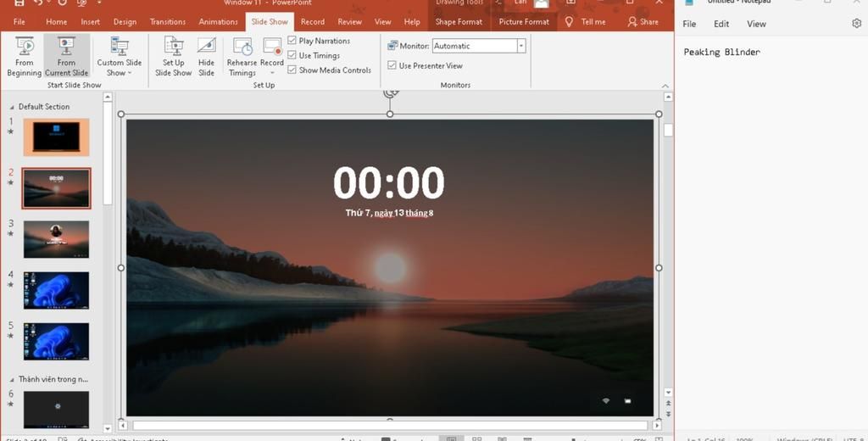Image resolution: width=868 pixels, height=441 pixels.
Task: Click slide panel vertical scrollbar thumb
Action: click(108, 154)
